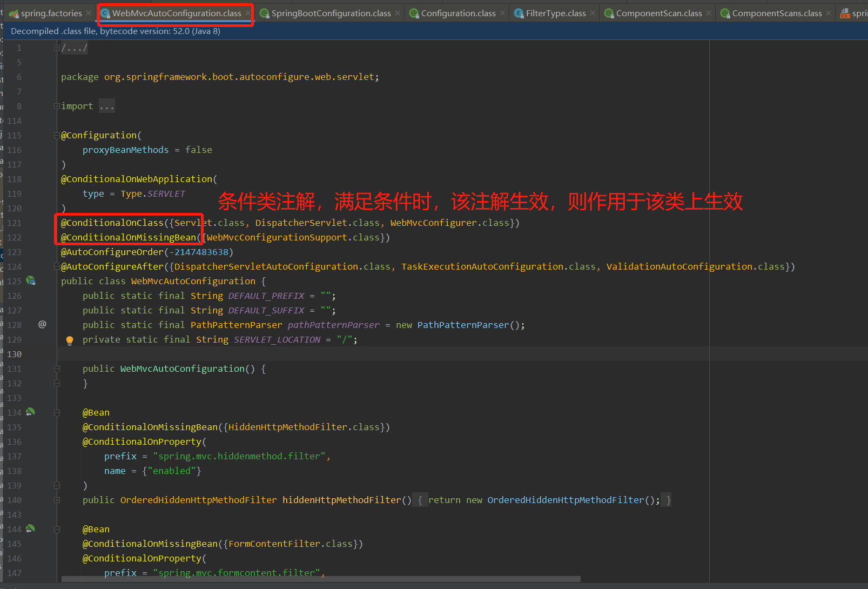868x589 pixels.
Task: Click the DEFAULT_SUFFIX constant
Action: [266, 310]
